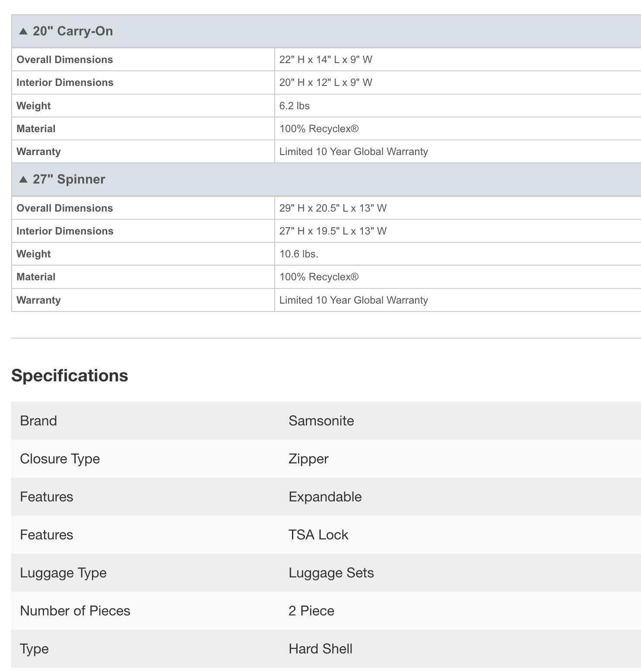Collapse the 27" Spinner section triangle
641x672 pixels.
coord(23,180)
